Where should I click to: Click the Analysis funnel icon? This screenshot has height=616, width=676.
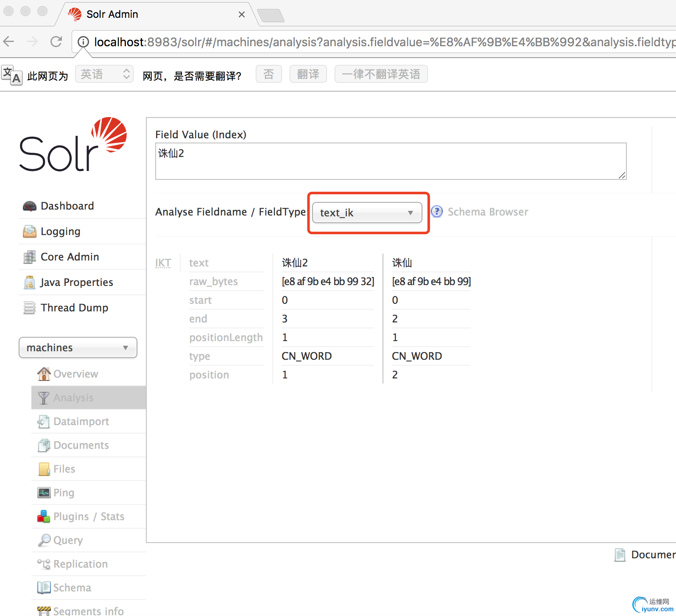coord(44,398)
